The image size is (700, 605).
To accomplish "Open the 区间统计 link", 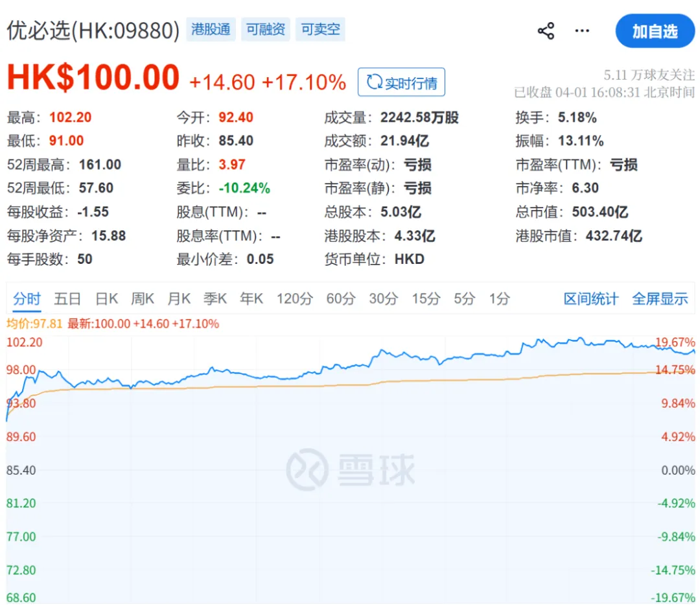I will tap(591, 299).
